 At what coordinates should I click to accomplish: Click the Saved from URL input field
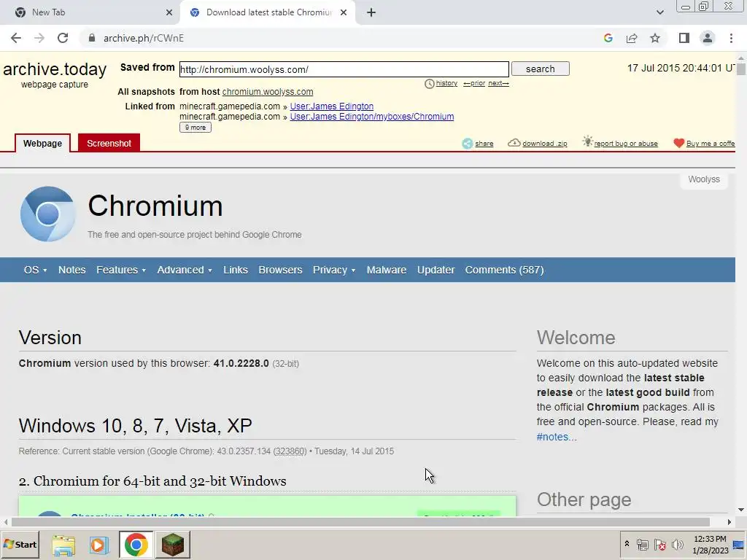point(344,69)
